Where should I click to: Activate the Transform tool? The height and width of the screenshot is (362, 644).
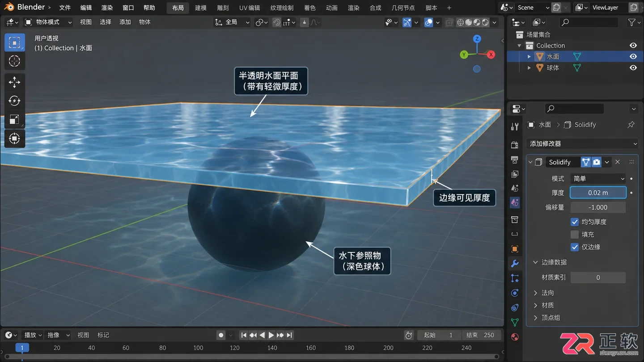pos(15,139)
